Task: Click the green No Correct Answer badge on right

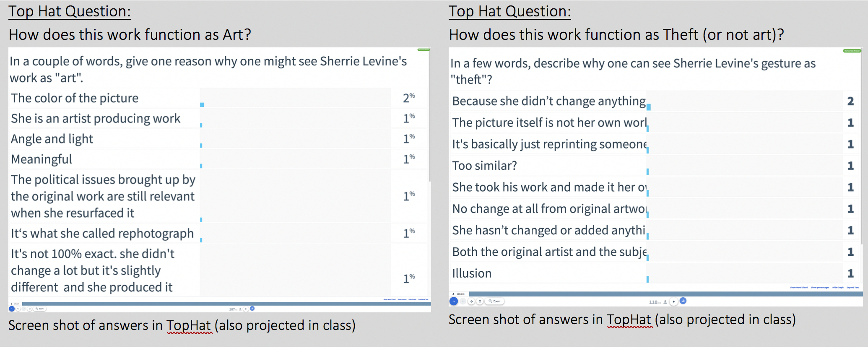Action: (852, 51)
